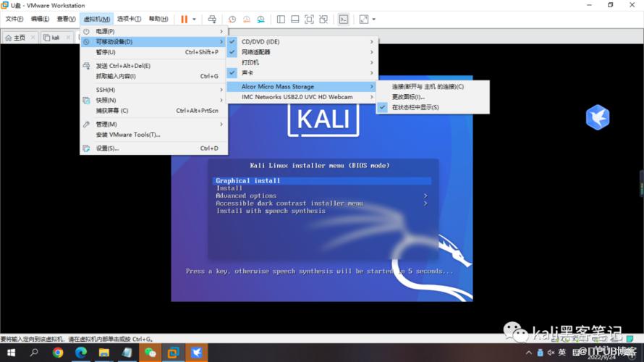
Task: Open WeChat from the taskbar
Action: tap(151, 353)
